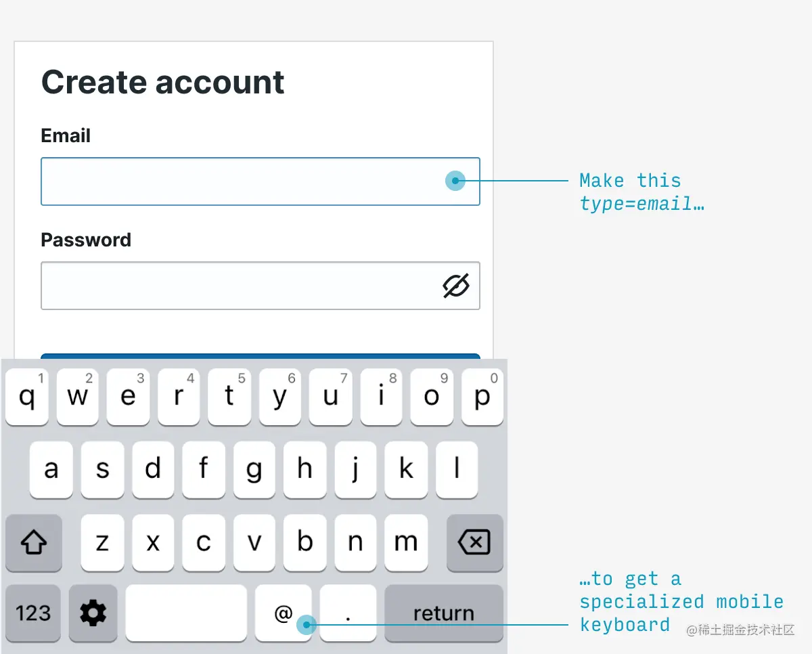Tap the g key

tap(254, 469)
